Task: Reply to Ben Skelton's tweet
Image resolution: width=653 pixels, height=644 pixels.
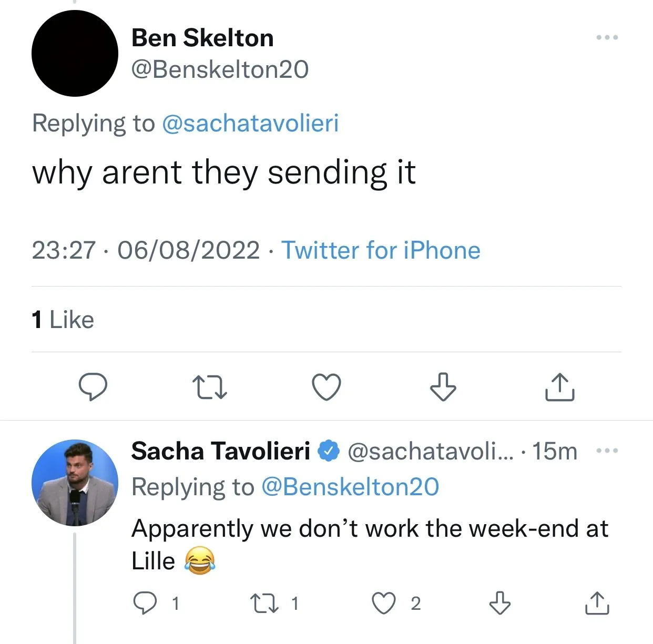Action: point(93,387)
